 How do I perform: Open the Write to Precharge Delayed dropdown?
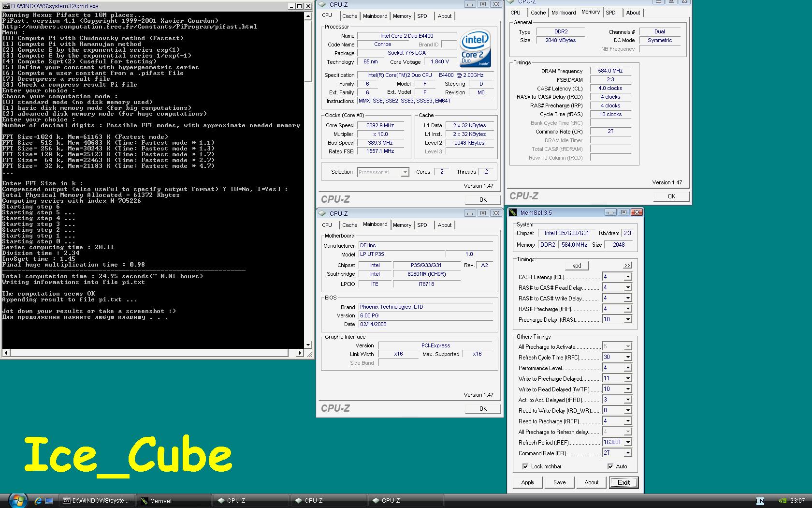628,379
